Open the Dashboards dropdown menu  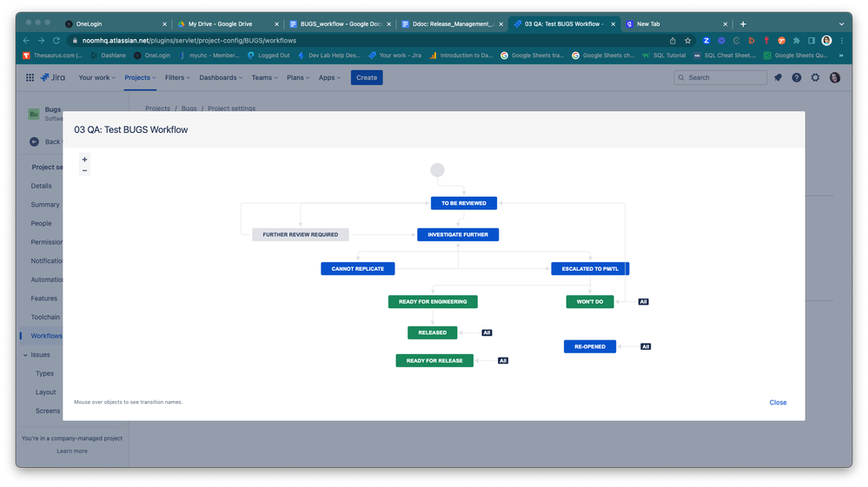click(221, 78)
